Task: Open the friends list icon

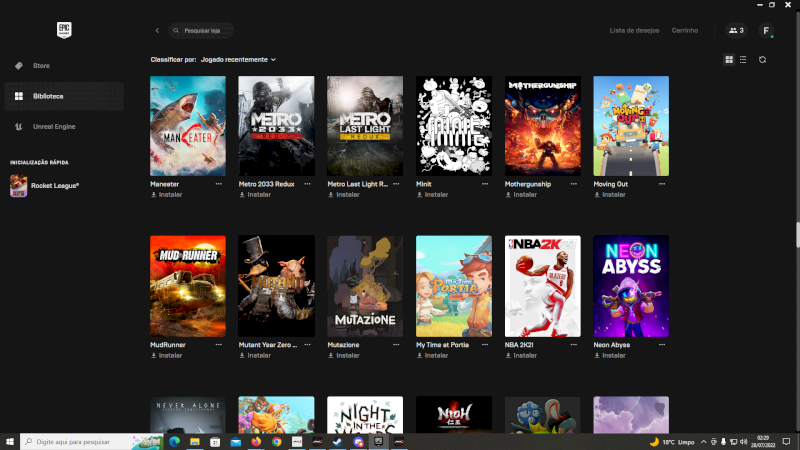Action: (x=736, y=31)
